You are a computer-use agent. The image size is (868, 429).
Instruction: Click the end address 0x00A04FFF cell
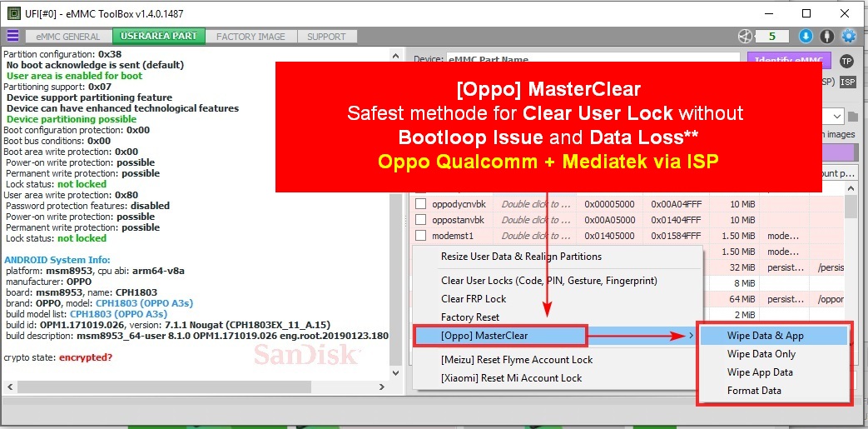click(x=676, y=204)
